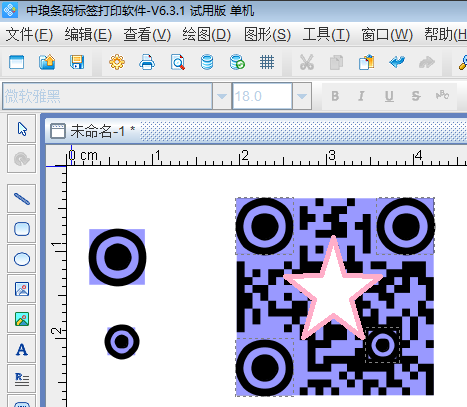Expand the font name dropdown arrow
This screenshot has width=467, height=407.
(x=222, y=96)
